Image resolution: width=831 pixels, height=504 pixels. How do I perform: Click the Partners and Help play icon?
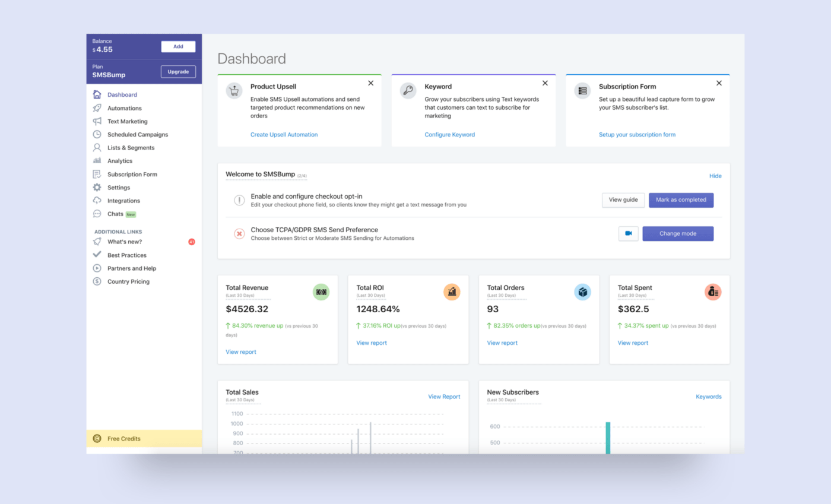(x=97, y=268)
